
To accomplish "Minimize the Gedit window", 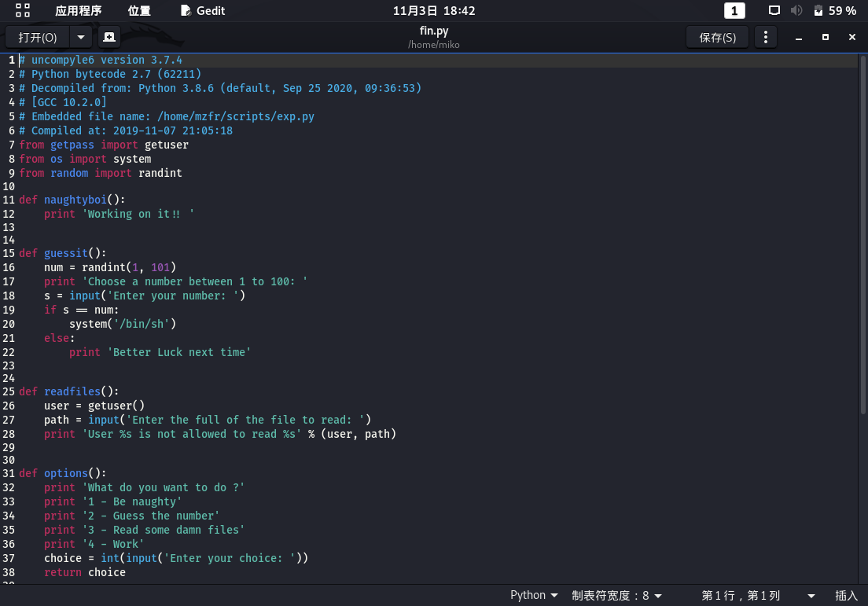I will [x=798, y=38].
